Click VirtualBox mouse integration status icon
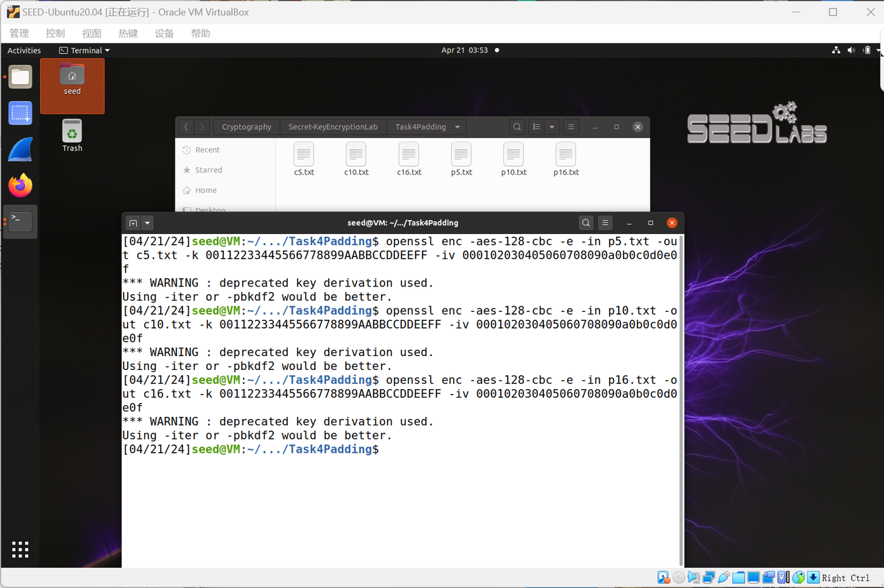884x588 pixels. (798, 578)
